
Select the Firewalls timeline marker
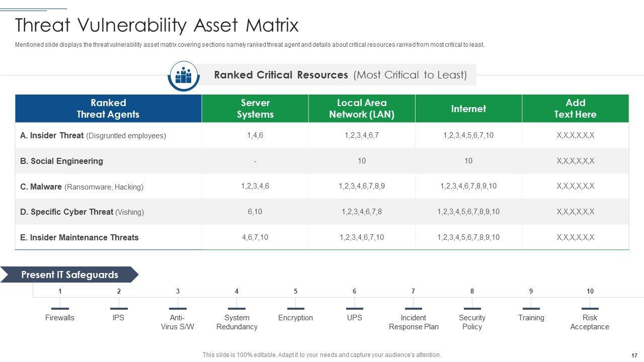tap(60, 308)
